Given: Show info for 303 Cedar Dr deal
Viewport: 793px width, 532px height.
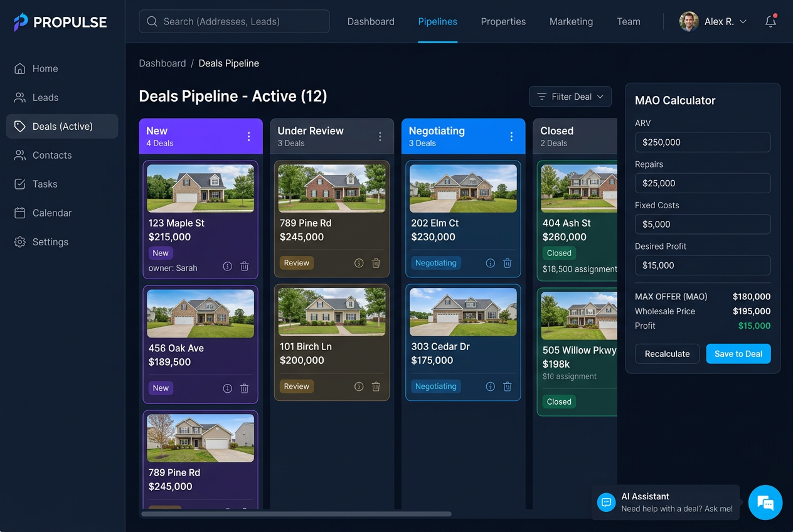Looking at the screenshot, I should tap(491, 386).
